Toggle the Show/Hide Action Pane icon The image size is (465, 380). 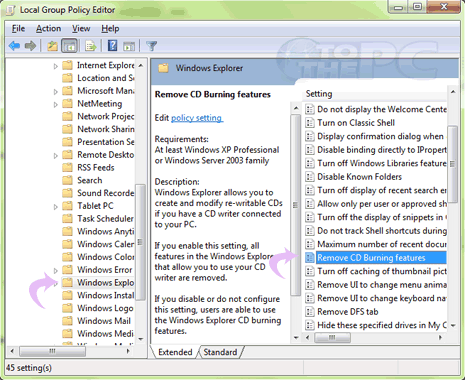(129, 46)
